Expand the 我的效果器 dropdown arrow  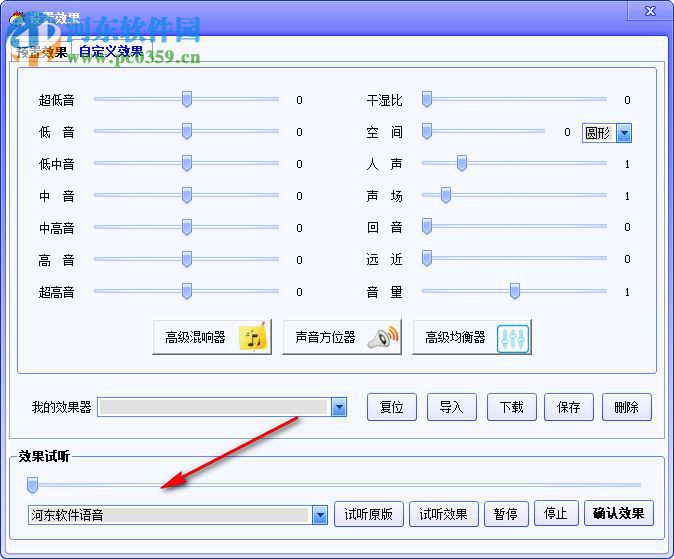point(339,407)
